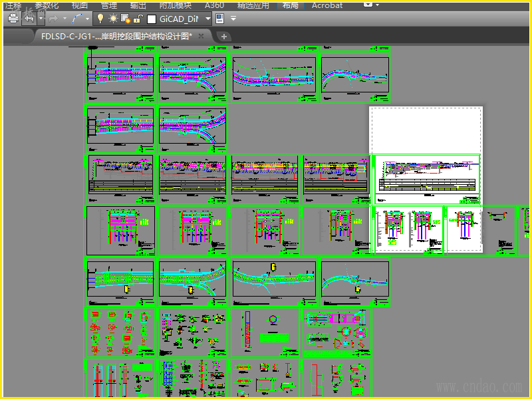Select the blue arc drawing tool icon
532x399 pixels.
coord(76,19)
